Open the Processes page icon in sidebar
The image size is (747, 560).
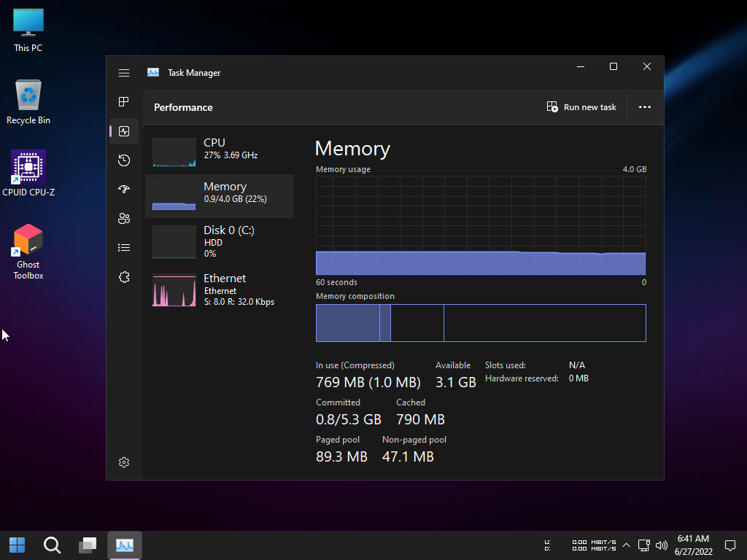point(124,102)
